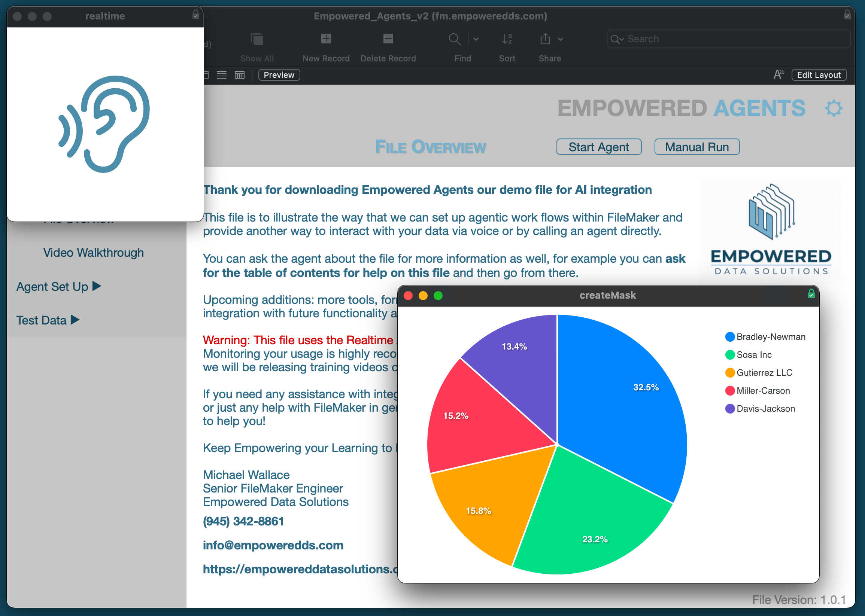Click the New Record toolbar icon
This screenshot has height=616, width=865.
tap(326, 39)
